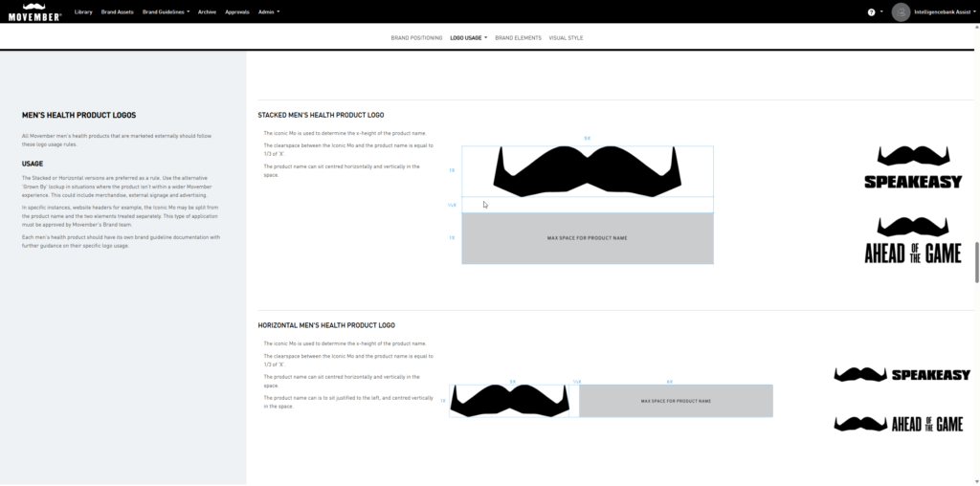Open Archive in top navigation

pos(207,11)
